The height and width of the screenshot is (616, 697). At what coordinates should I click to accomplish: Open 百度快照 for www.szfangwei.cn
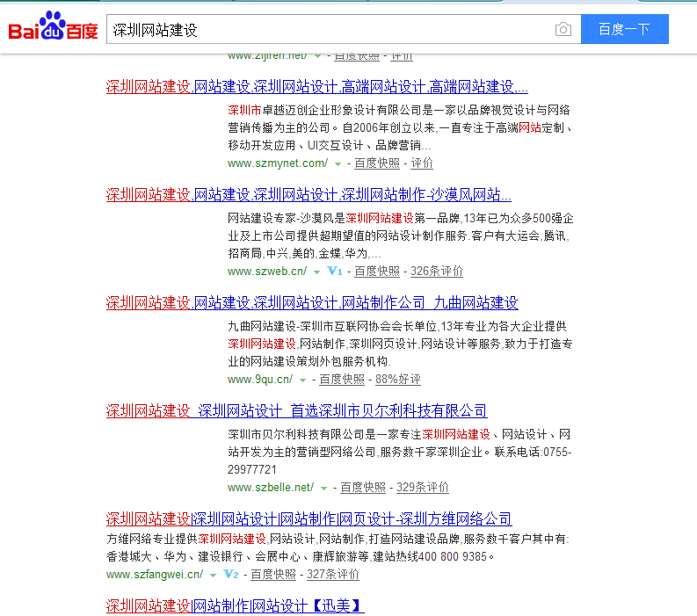point(273,574)
